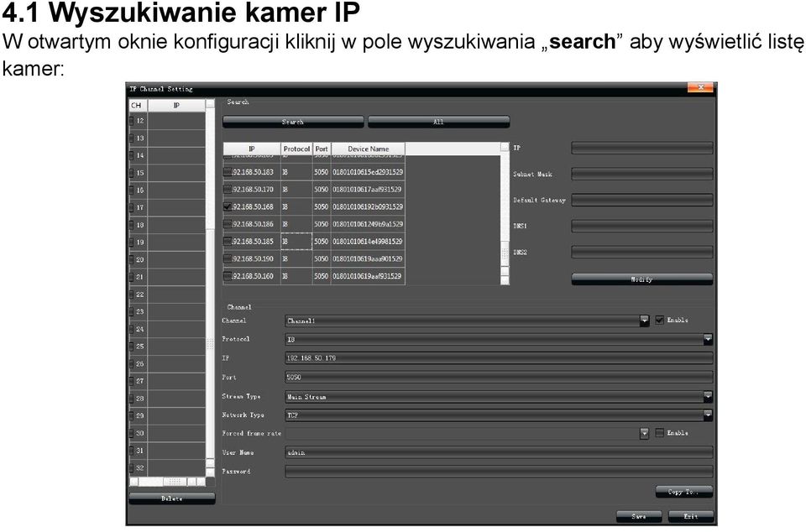Check the box for 192.168.50.160
The width and height of the screenshot is (806, 532).
pyautogui.click(x=228, y=276)
